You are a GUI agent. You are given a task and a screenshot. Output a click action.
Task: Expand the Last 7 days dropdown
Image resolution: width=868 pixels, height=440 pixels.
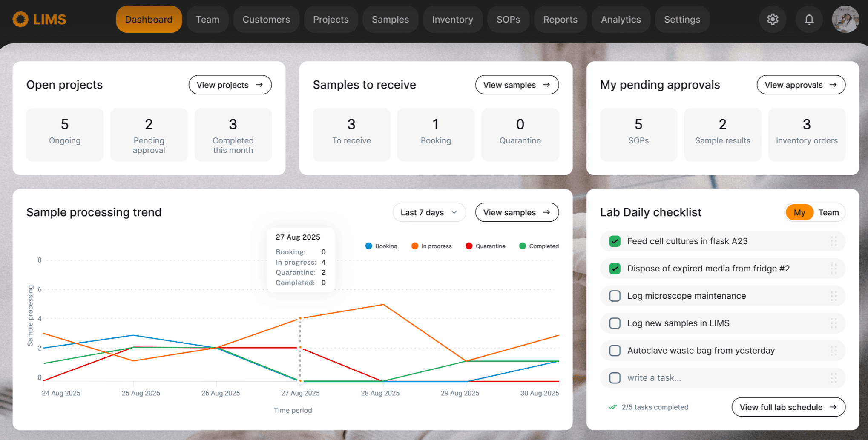(428, 212)
